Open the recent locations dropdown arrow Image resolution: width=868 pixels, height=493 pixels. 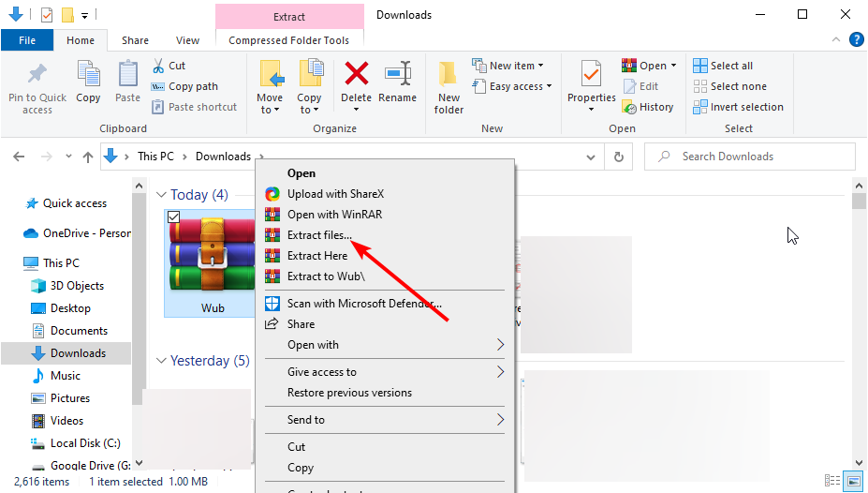pyautogui.click(x=68, y=157)
